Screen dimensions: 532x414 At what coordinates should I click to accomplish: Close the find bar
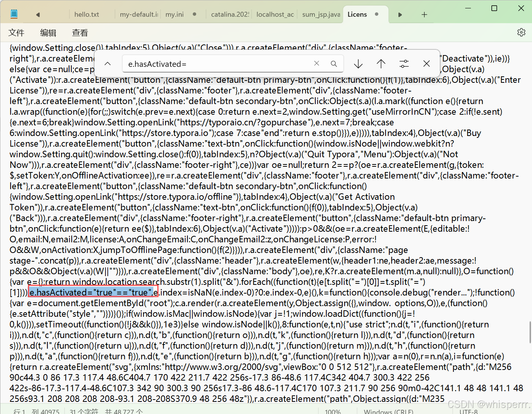[x=427, y=64]
